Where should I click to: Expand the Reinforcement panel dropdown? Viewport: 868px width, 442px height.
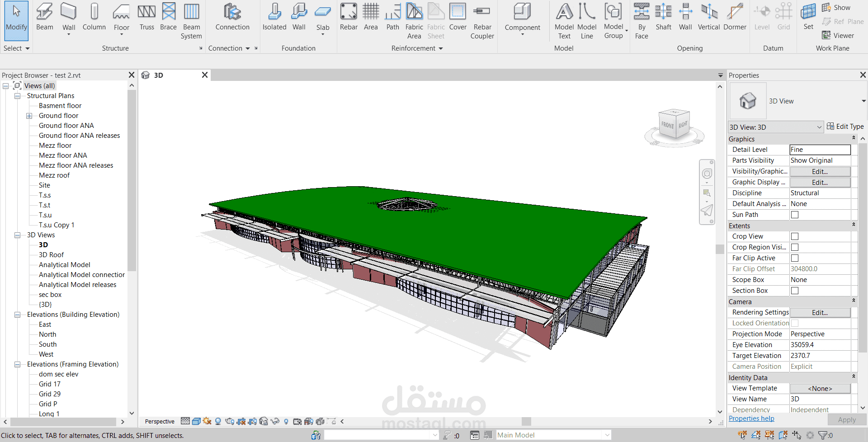[417, 48]
